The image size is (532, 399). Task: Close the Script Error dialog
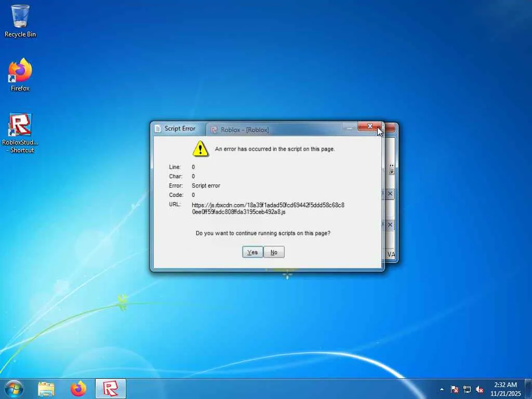point(370,126)
